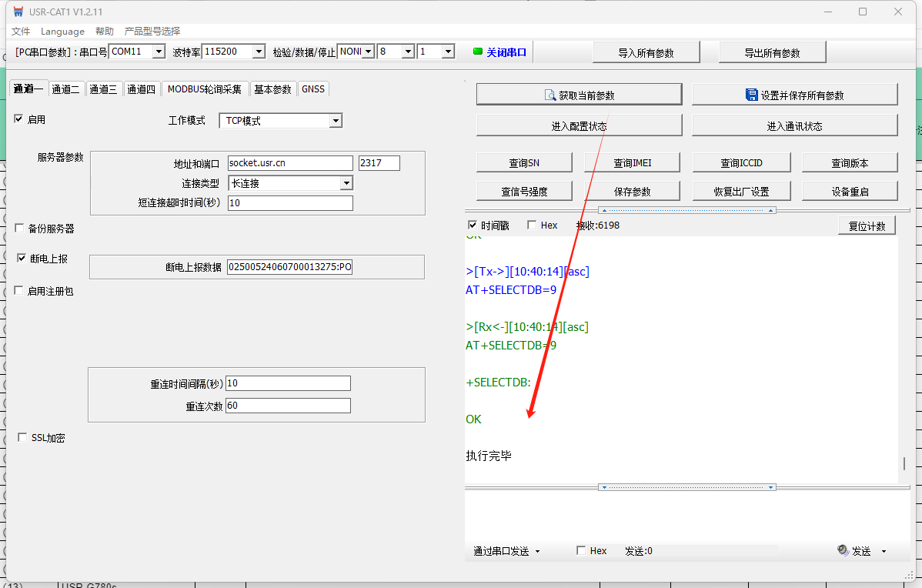The height and width of the screenshot is (588, 922).
Task: Toggle the SSL加密 checkbox
Action: click(22, 438)
